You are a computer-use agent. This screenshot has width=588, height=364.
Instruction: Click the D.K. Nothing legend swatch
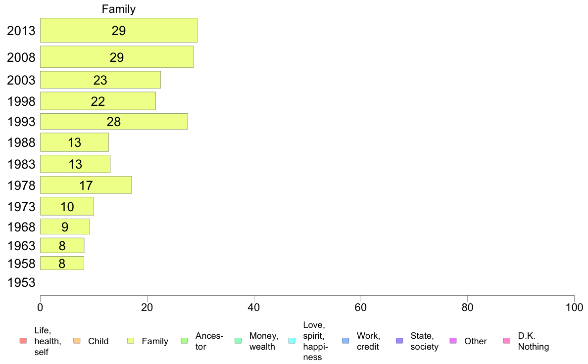pyautogui.click(x=507, y=341)
